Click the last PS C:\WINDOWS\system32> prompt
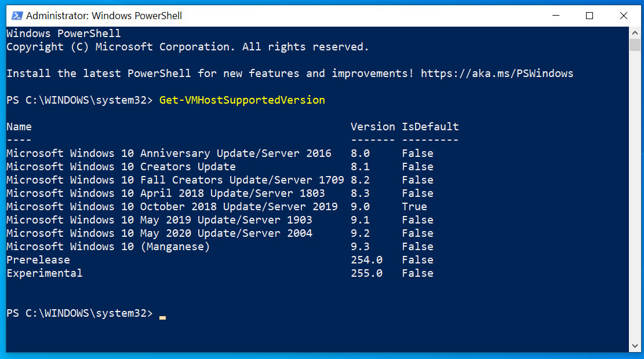 pos(79,313)
